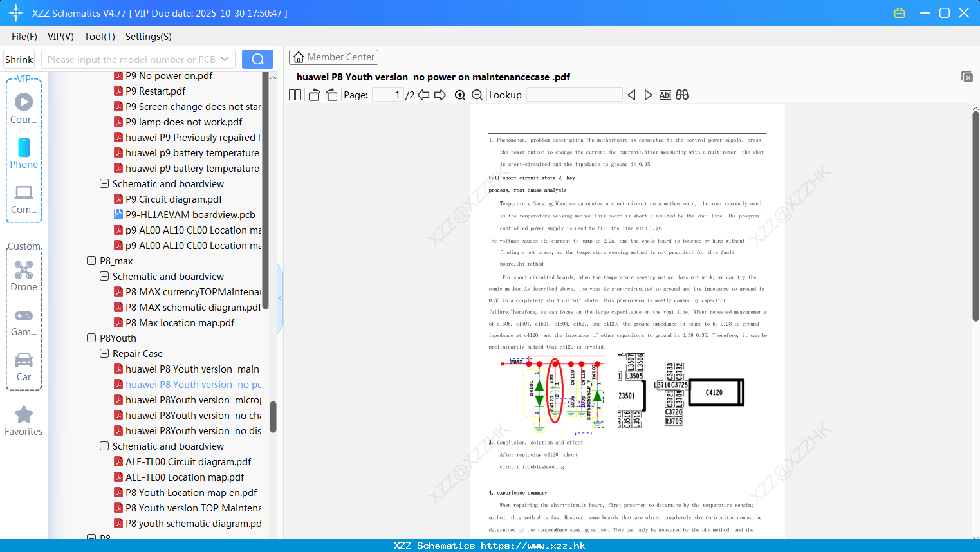Click the pop-out window icon at top right

[x=966, y=77]
